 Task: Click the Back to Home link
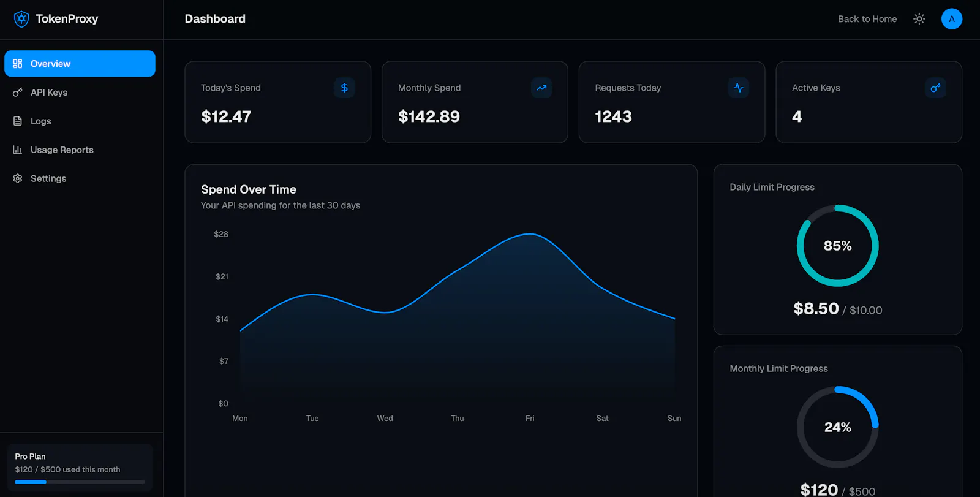click(867, 19)
